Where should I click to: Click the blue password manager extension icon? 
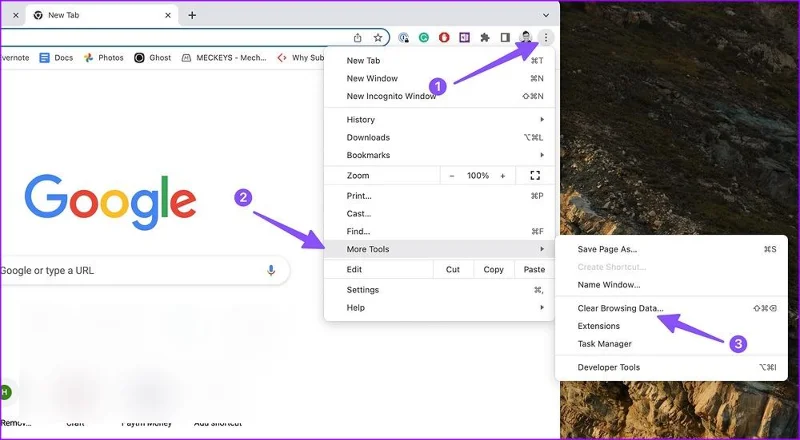click(404, 37)
